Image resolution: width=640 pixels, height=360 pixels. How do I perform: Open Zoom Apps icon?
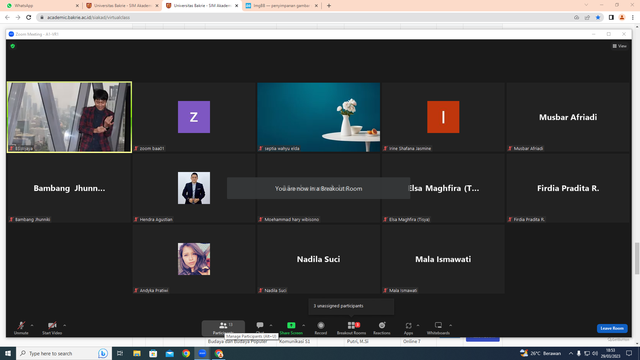[408, 325]
